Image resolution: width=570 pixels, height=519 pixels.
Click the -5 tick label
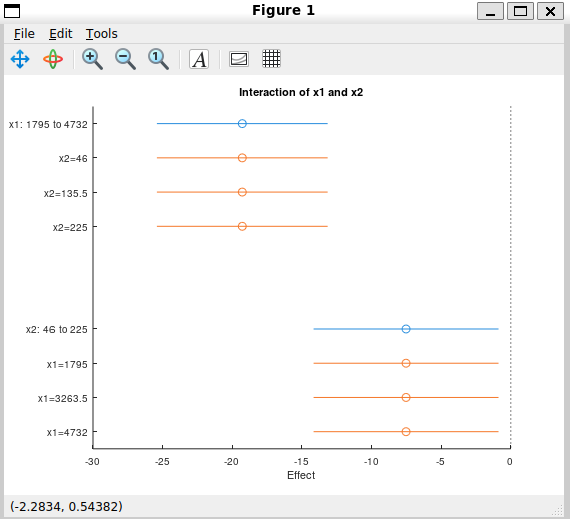point(440,462)
